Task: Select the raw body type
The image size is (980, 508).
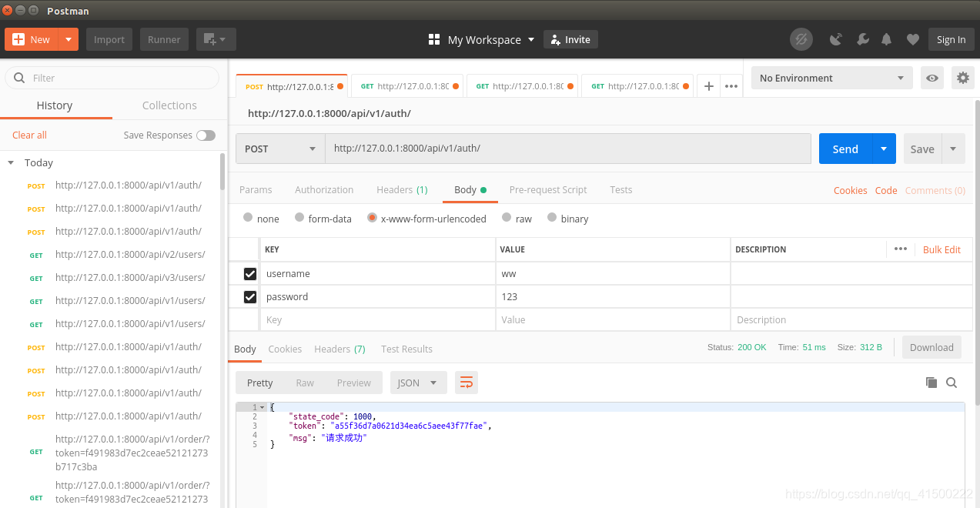Action: click(x=507, y=218)
